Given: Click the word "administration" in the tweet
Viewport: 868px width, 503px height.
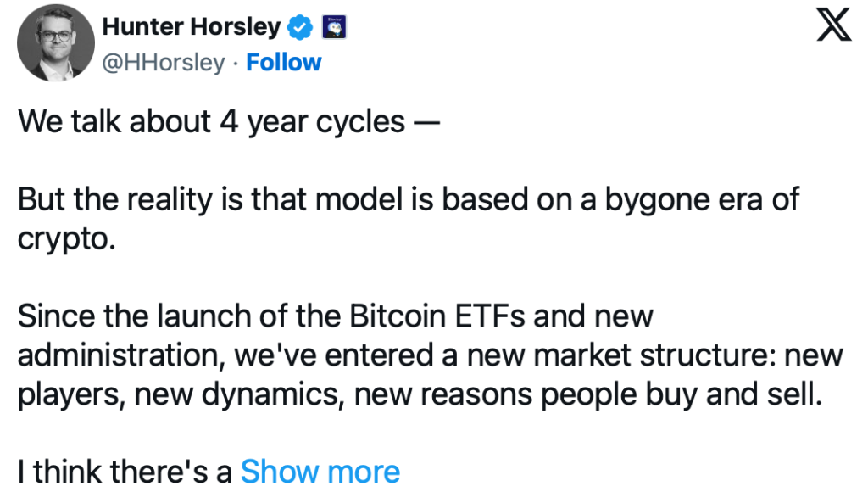Looking at the screenshot, I should pos(116,355).
